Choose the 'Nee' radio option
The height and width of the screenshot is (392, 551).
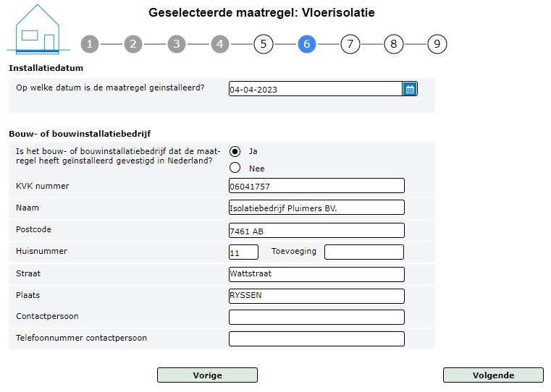[235, 169]
